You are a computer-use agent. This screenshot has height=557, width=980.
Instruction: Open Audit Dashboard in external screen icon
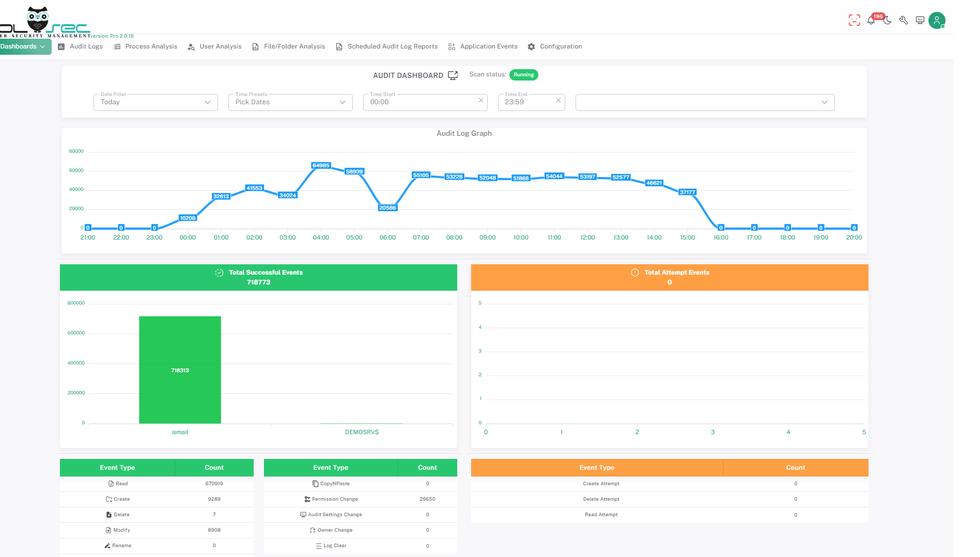(x=453, y=75)
